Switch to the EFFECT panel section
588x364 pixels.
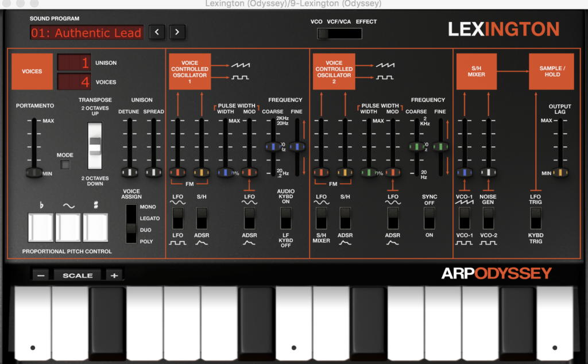click(355, 34)
